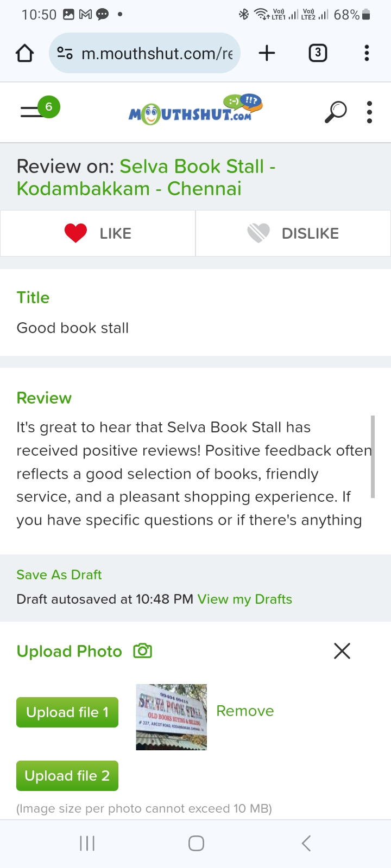Viewport: 391px width, 868px height.
Task: Click the Upload Photo camera icon
Action: pyautogui.click(x=143, y=650)
